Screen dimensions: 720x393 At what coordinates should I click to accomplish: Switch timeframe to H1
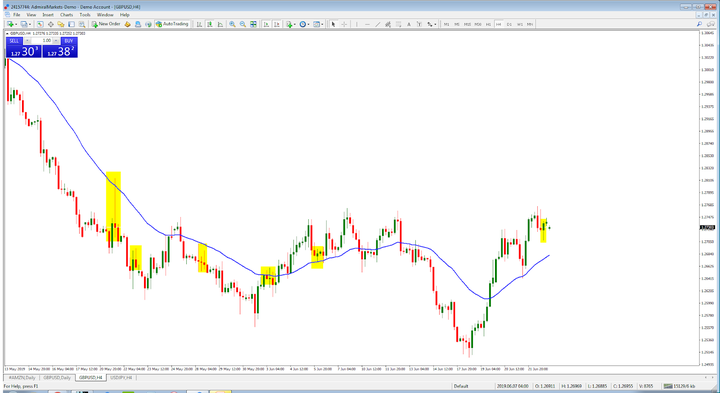[x=489, y=24]
